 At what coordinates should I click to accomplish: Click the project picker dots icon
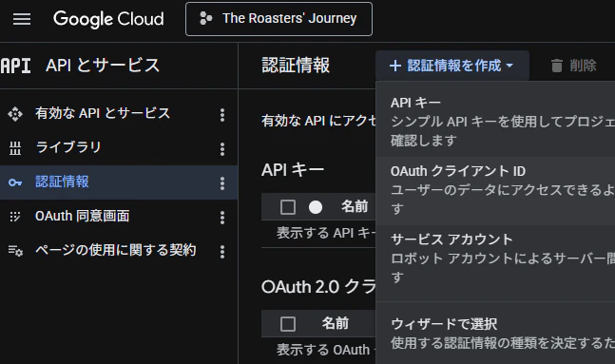[205, 18]
